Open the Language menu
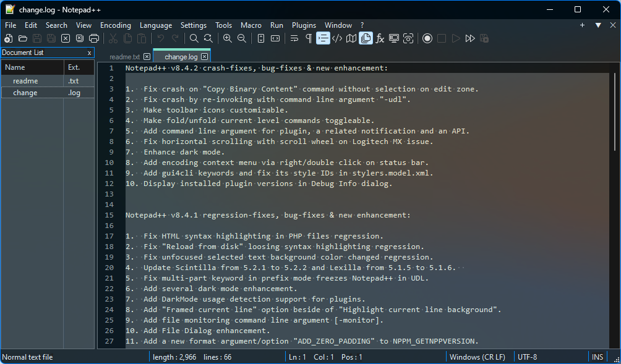 pyautogui.click(x=156, y=25)
